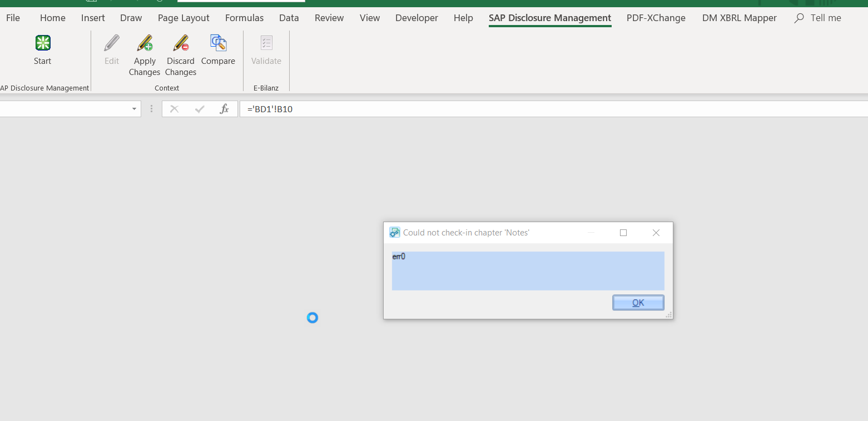Open the File menu

click(x=13, y=18)
